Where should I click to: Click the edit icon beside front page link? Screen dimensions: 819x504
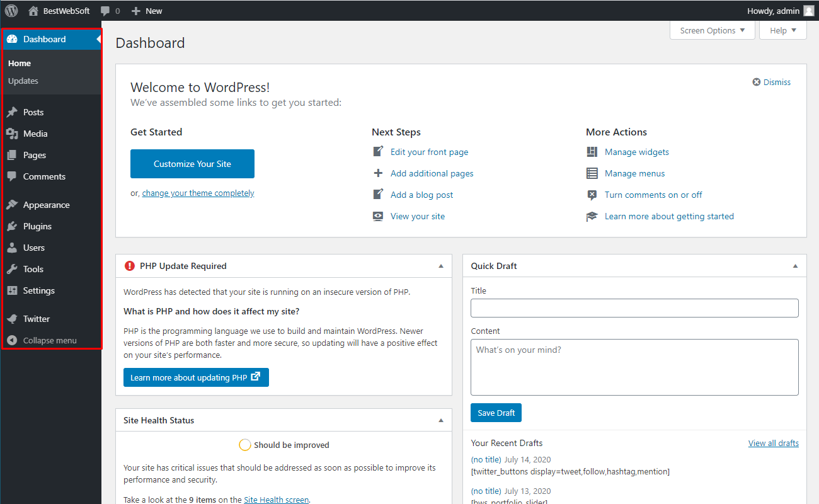[378, 151]
